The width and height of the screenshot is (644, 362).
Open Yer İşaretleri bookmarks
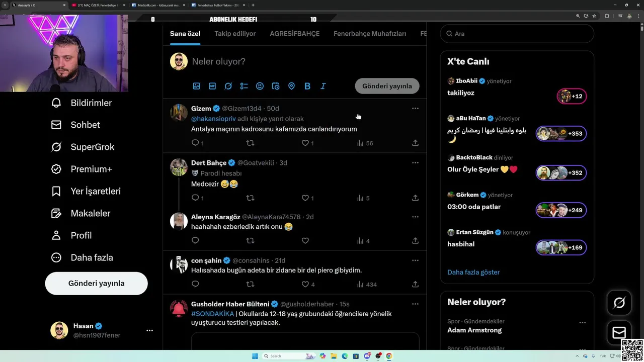coord(86,192)
